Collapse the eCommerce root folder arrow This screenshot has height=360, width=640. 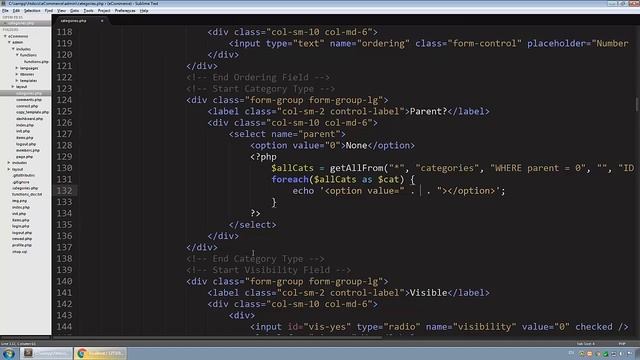5,36
